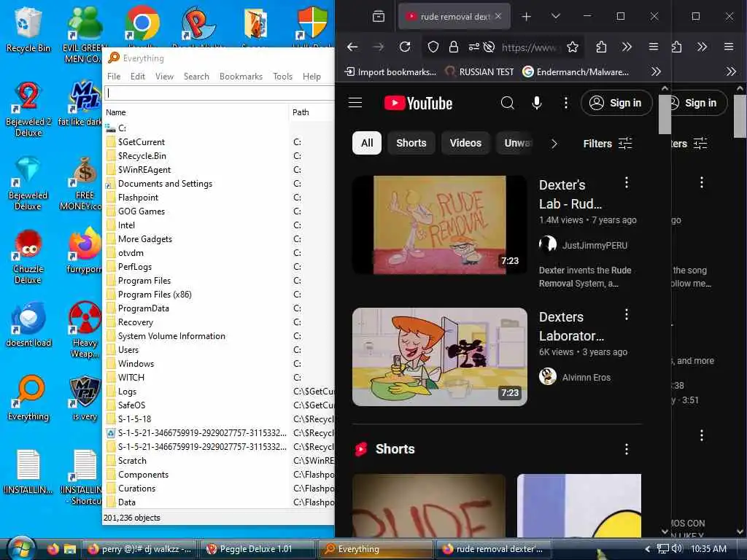Open the Bejeweled Deluxe desktop shortcut

click(28, 183)
